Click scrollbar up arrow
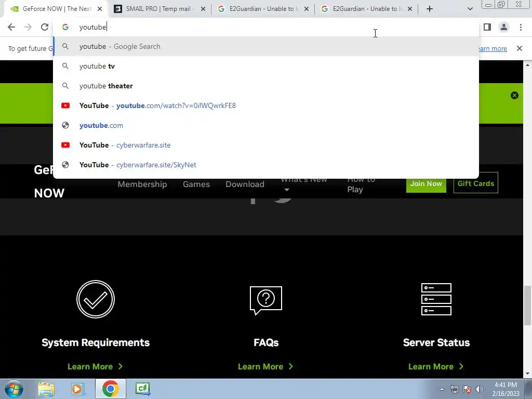532x399 pixels. 527,64
